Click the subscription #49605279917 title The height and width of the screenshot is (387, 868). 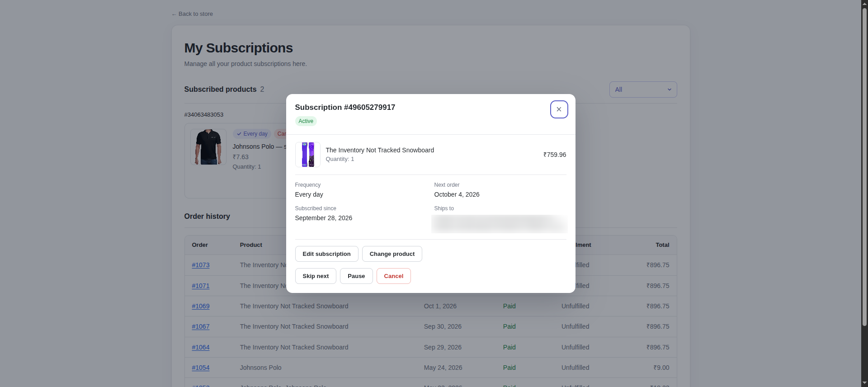[x=345, y=107]
